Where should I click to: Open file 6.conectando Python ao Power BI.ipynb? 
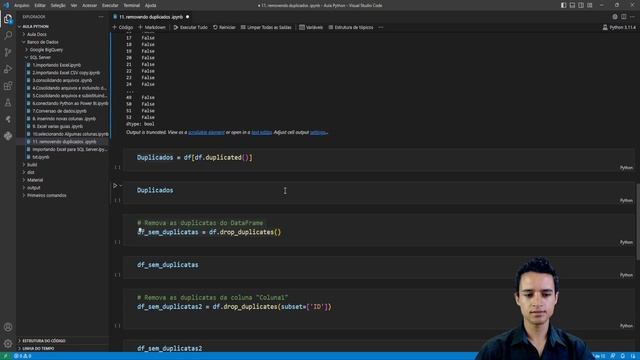[67, 103]
